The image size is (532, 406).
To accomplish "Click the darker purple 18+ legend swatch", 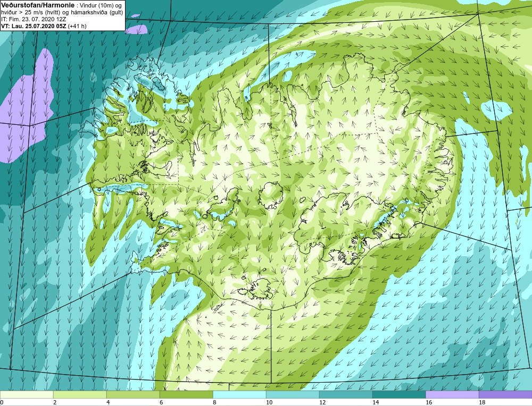I will (505, 394).
